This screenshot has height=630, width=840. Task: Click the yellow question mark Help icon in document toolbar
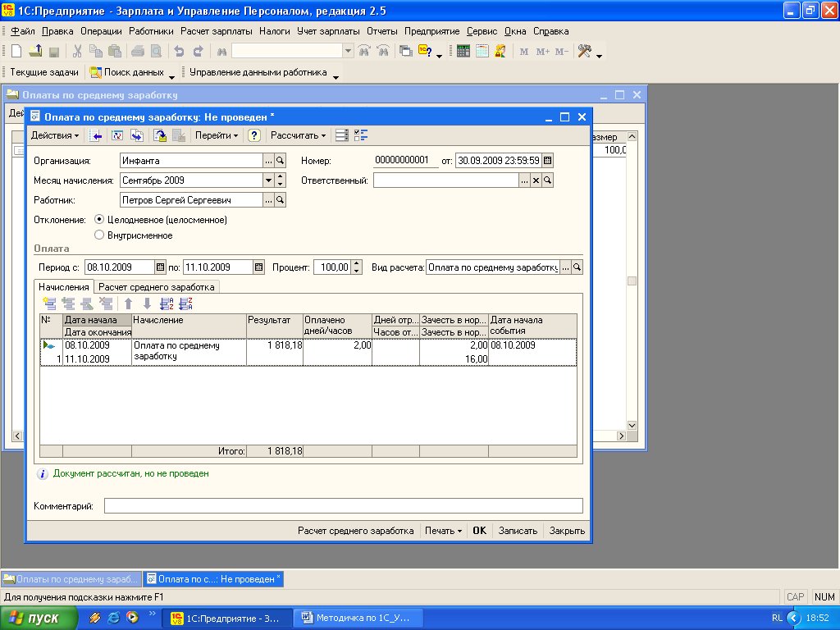point(254,135)
